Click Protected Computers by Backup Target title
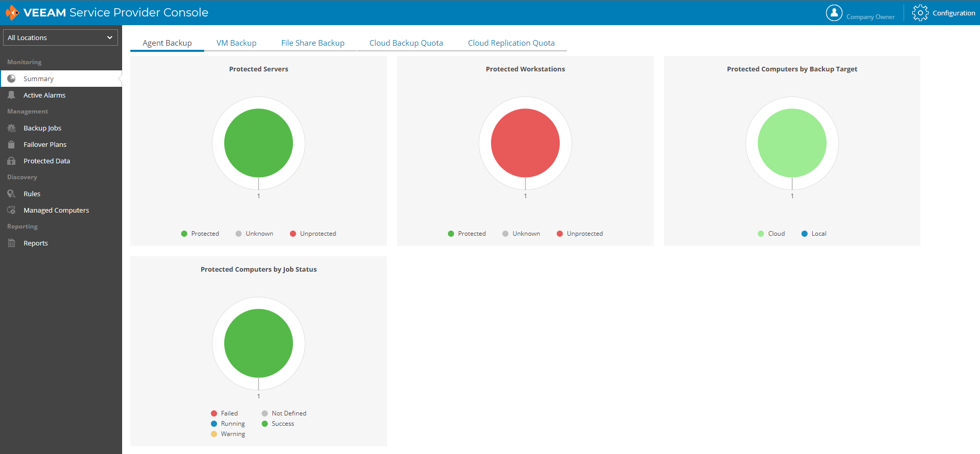This screenshot has height=454, width=980. pyautogui.click(x=792, y=69)
